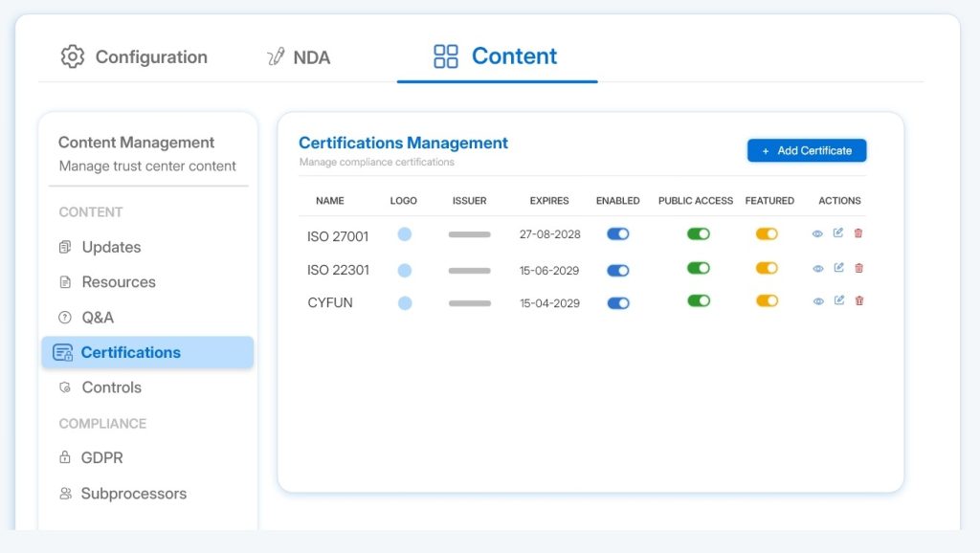Image resolution: width=980 pixels, height=553 pixels.
Task: View ISO 22301 certificate via eye icon
Action: click(x=818, y=269)
